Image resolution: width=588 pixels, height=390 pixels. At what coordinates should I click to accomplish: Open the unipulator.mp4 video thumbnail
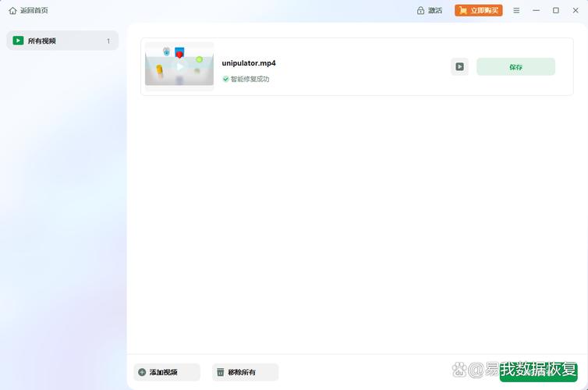(x=179, y=66)
